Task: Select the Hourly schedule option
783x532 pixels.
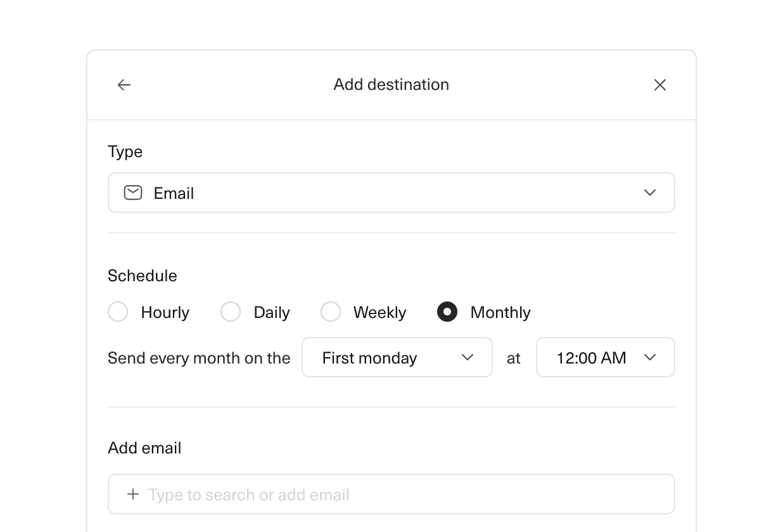Action: click(118, 312)
